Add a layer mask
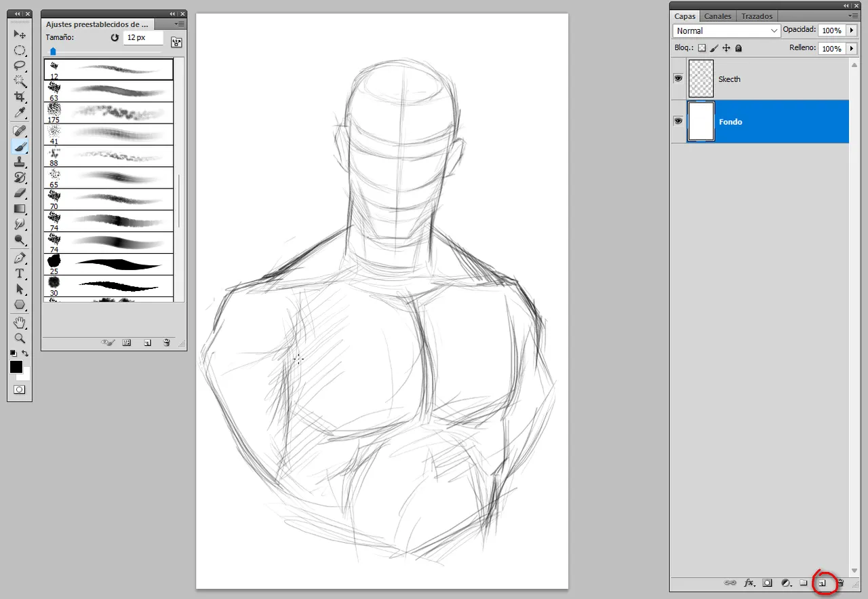This screenshot has height=599, width=868. pos(768,583)
